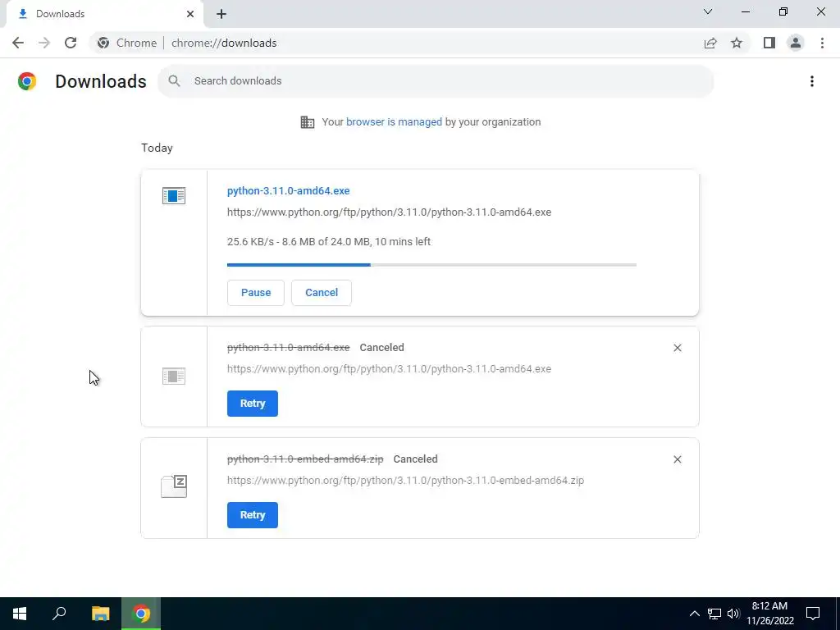
Task: Open the network status tray icon
Action: (x=714, y=614)
